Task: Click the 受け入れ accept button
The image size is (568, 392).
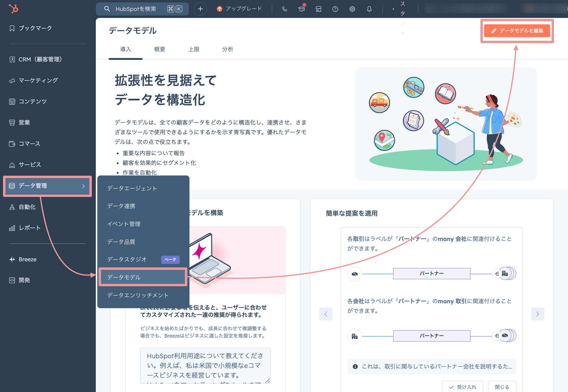Action: pyautogui.click(x=462, y=387)
